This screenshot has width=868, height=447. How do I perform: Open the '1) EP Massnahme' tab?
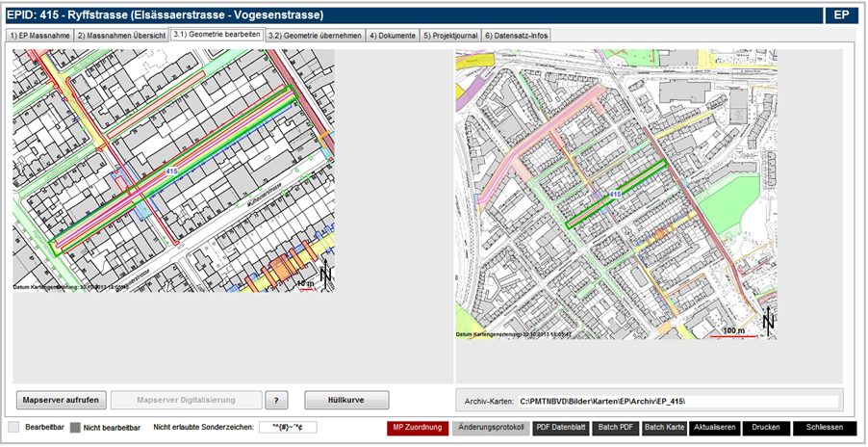point(38,36)
